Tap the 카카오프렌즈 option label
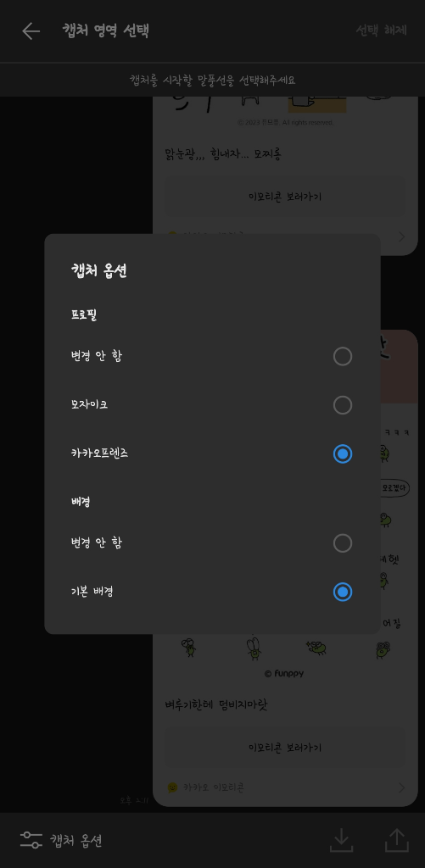Screen dimensions: 425x868 coord(99,453)
